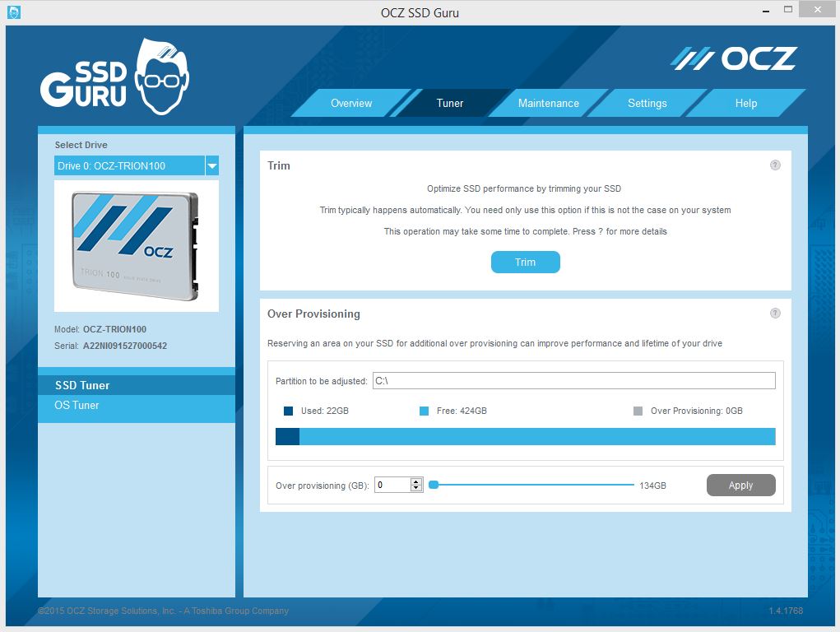Click the "Free: 424GB" label

(462, 411)
